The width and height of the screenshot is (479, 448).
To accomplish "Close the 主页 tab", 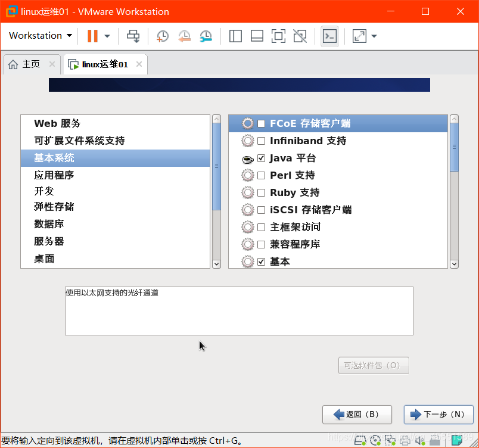I will pos(52,64).
